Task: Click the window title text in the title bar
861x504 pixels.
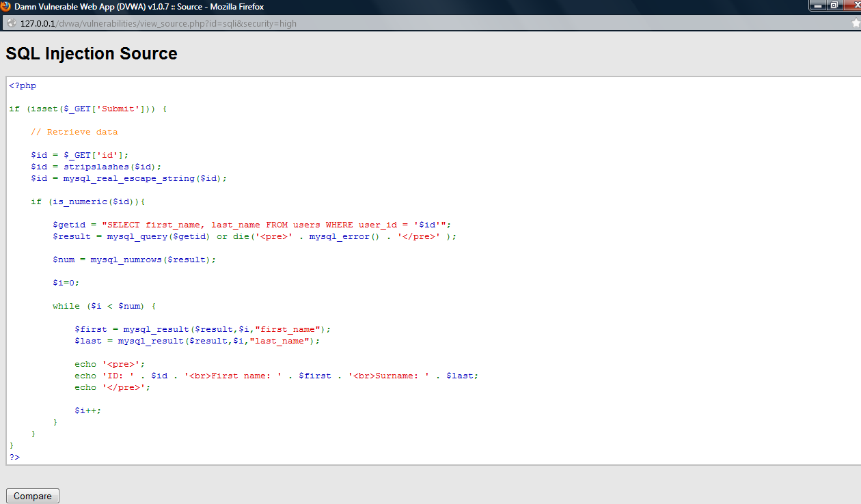Action: pyautogui.click(x=139, y=6)
